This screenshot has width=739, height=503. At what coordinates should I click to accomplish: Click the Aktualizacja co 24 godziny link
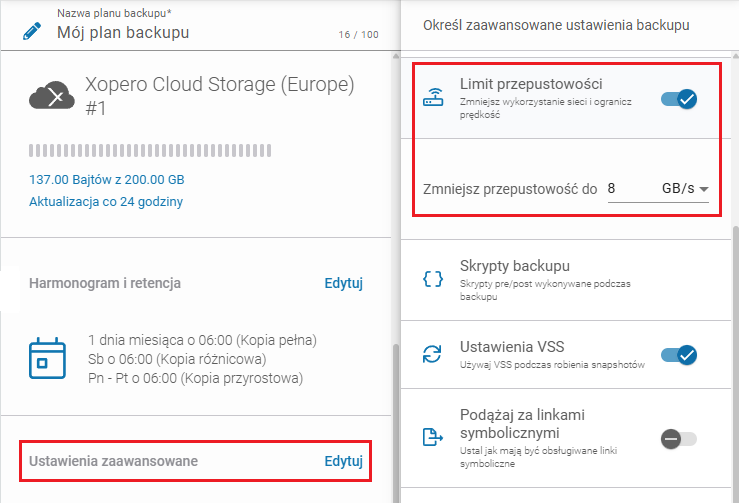point(105,201)
